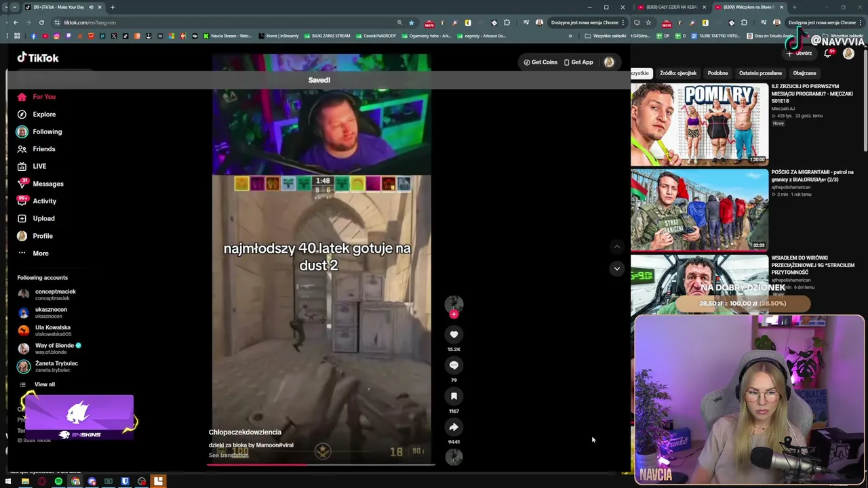This screenshot has width=868, height=488.
Task: Open the BAJKI ZAPAS STREAM bookmark
Action: (328, 36)
